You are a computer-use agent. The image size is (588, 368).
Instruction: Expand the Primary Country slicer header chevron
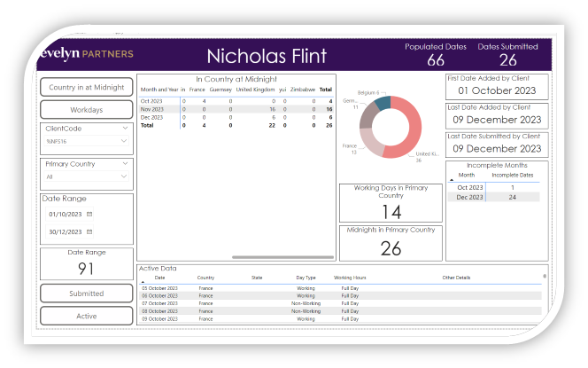123,163
